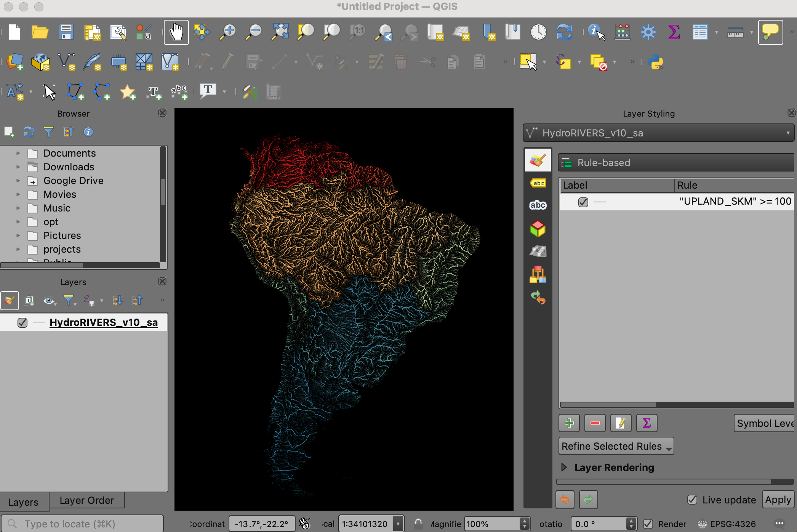Click the red Remove rule button
797x532 pixels.
[x=595, y=423]
